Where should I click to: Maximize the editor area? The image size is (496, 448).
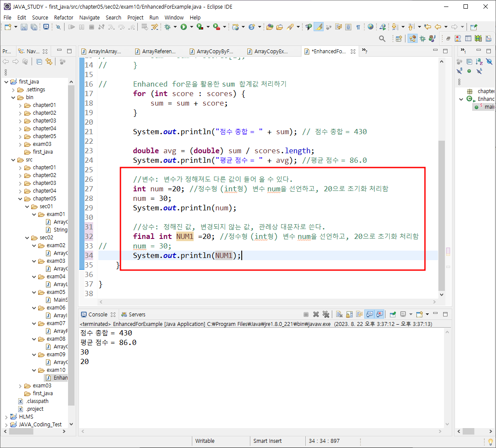click(445, 51)
